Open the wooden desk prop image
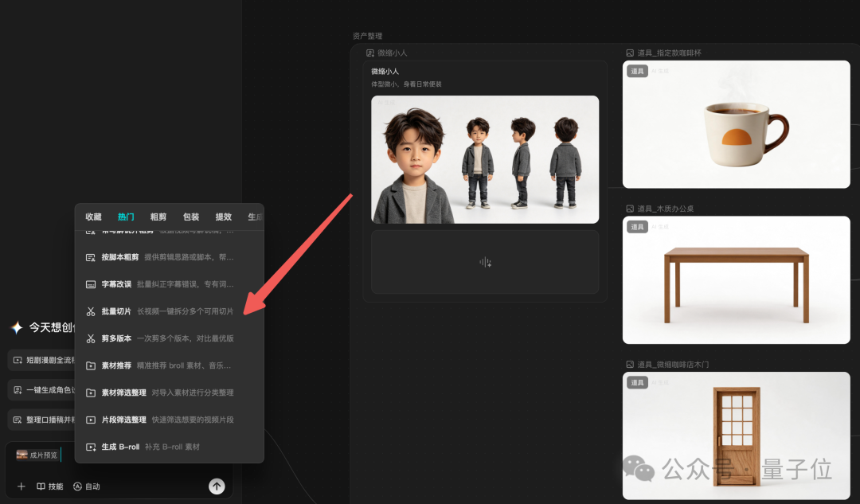 [x=736, y=280]
